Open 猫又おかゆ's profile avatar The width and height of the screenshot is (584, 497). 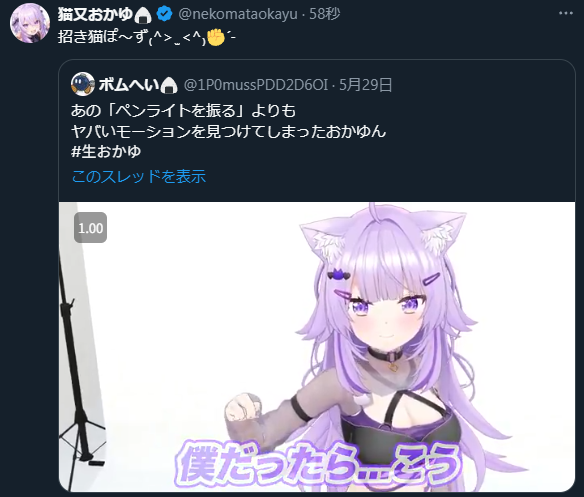tap(30, 24)
